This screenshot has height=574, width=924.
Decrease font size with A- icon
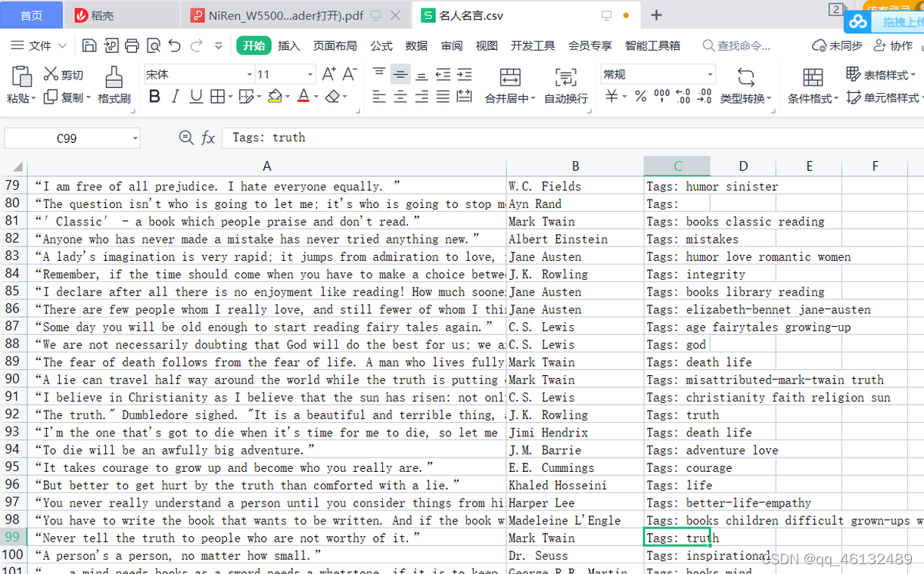coord(349,74)
